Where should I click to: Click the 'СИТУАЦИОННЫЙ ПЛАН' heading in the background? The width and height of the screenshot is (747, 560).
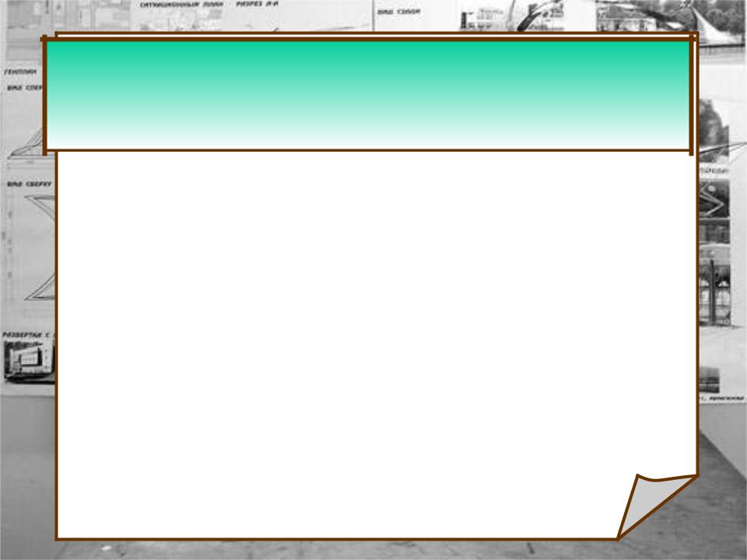(181, 5)
